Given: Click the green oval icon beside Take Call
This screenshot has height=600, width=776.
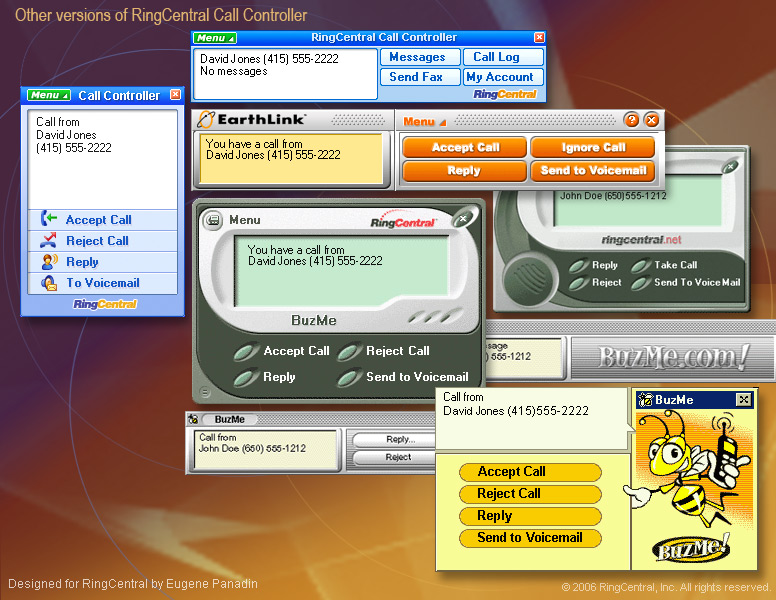Looking at the screenshot, I should 639,266.
